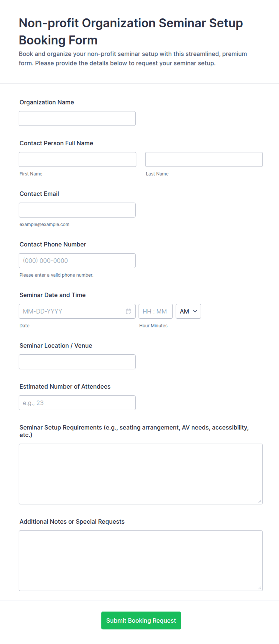Click inside Additional Notes textarea

click(141, 561)
